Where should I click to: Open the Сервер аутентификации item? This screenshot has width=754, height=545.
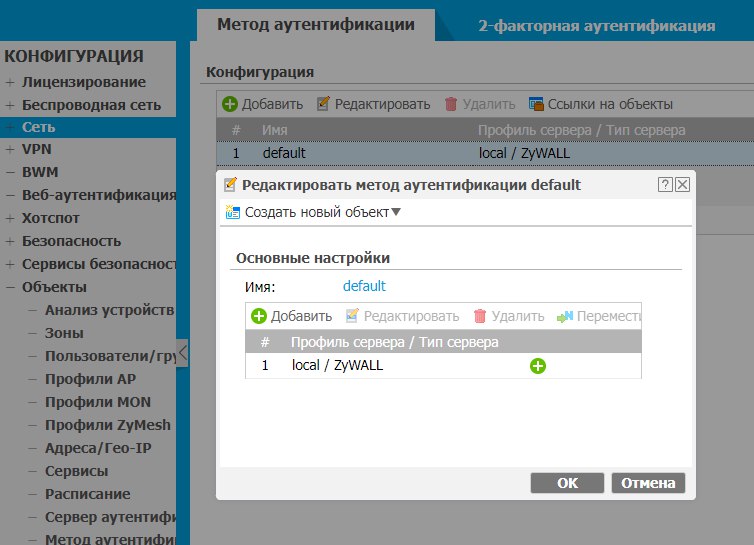(x=111, y=517)
